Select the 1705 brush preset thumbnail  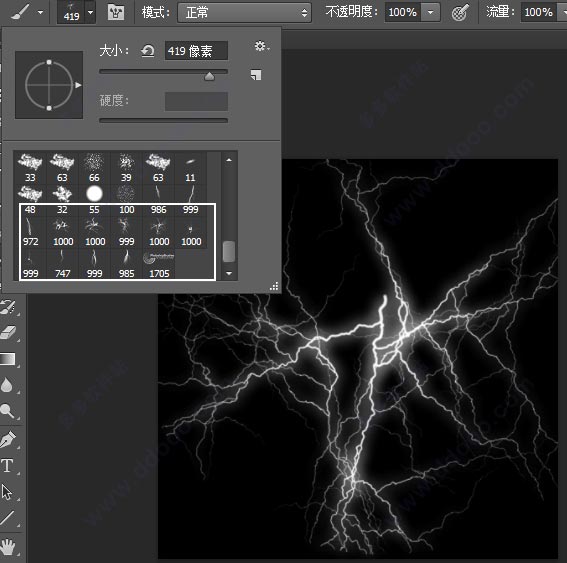(x=159, y=264)
